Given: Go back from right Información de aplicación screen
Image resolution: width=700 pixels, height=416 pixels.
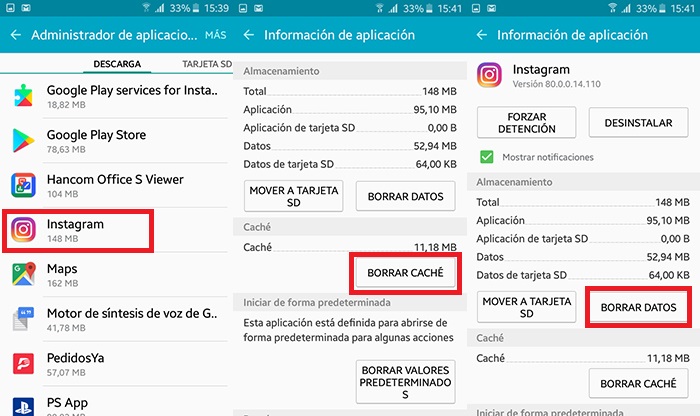Looking at the screenshot, I should [482, 35].
